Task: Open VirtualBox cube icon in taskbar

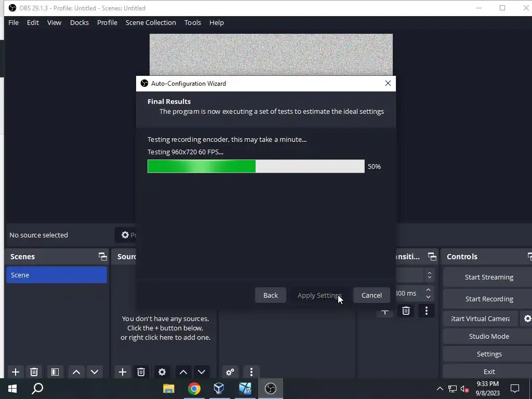Action: (219, 389)
